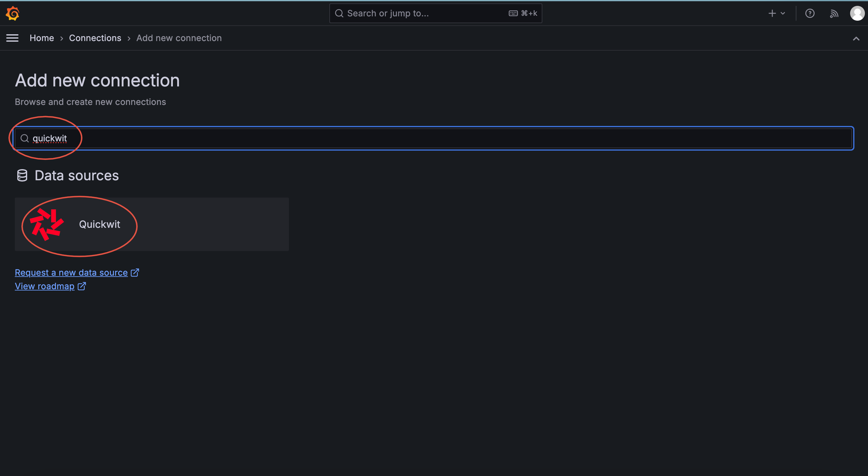Open the hamburger navigation menu
Screen dimensions: 868x476
point(12,38)
